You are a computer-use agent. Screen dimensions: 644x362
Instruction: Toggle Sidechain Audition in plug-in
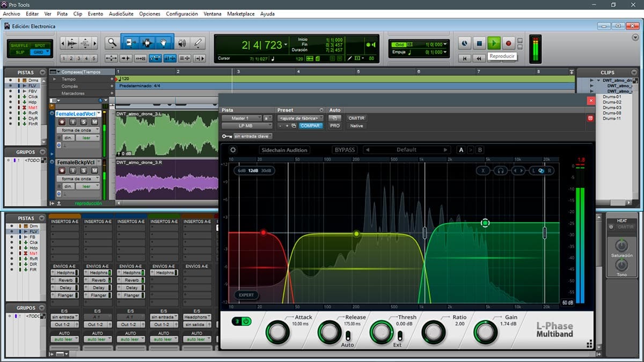coord(284,150)
